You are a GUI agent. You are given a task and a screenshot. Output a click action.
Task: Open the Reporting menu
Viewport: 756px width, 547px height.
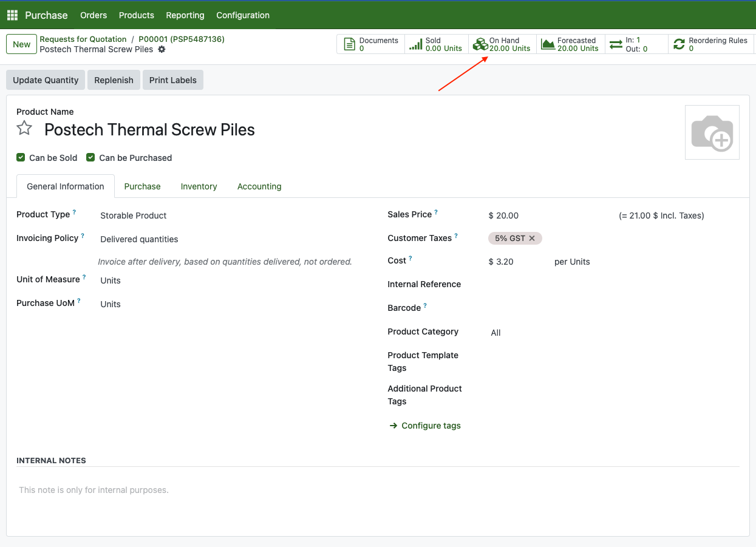[185, 15]
